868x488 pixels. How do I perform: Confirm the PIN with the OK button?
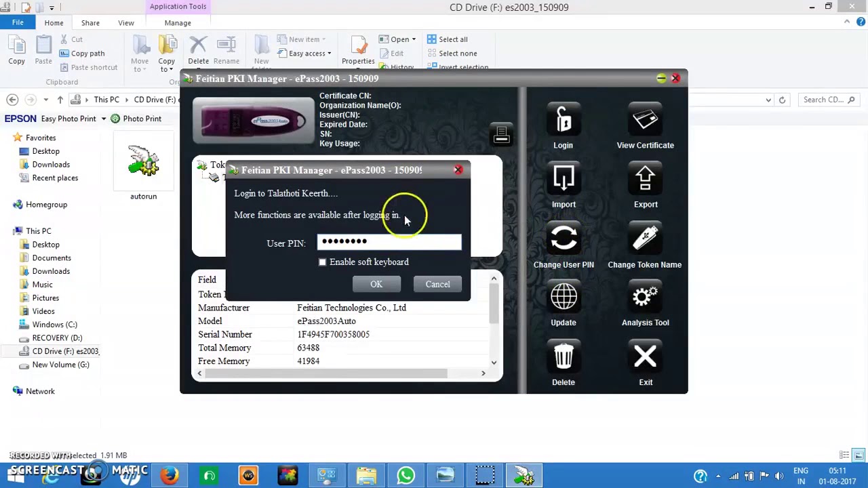pyautogui.click(x=376, y=284)
